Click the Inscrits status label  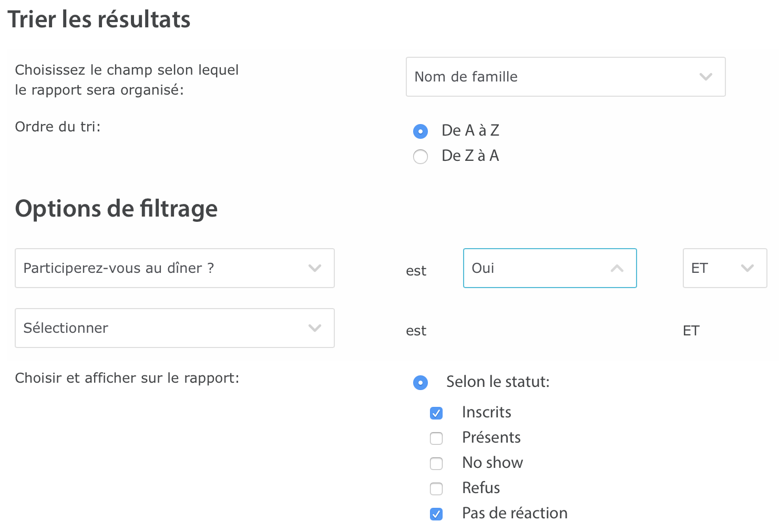tap(486, 412)
